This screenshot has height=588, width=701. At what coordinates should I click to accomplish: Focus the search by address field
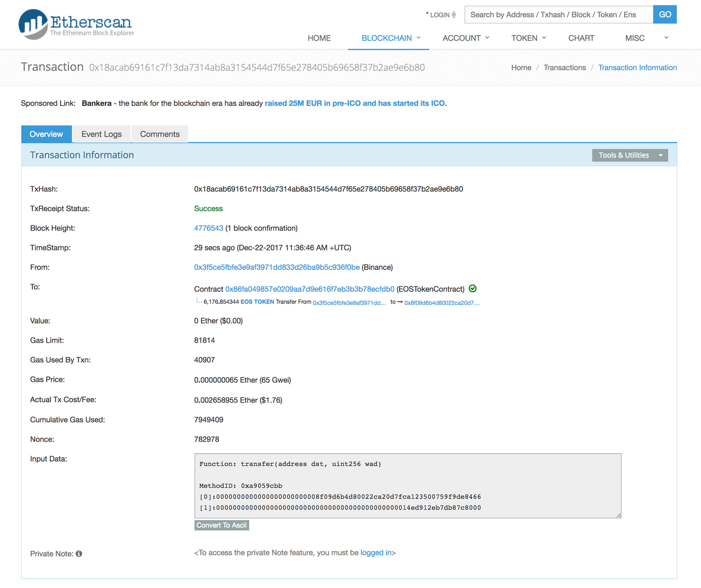point(559,14)
